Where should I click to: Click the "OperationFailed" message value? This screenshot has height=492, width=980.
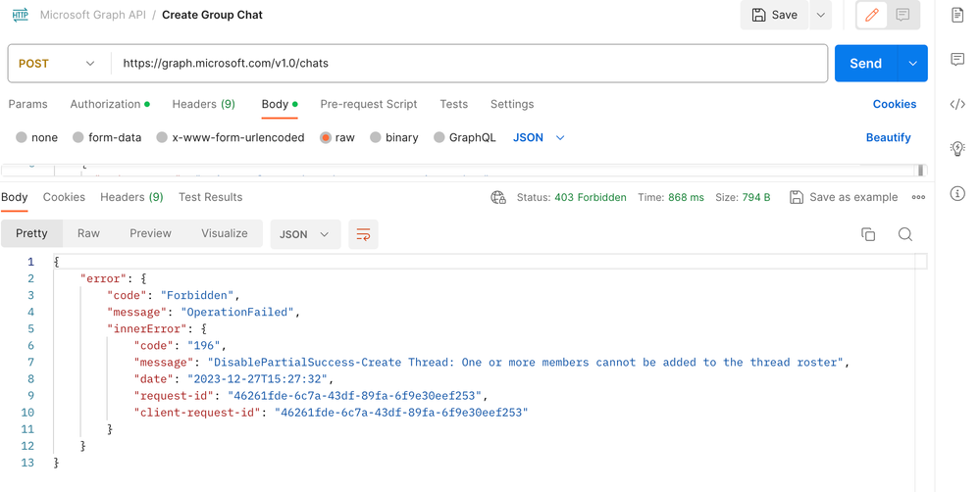(x=237, y=313)
